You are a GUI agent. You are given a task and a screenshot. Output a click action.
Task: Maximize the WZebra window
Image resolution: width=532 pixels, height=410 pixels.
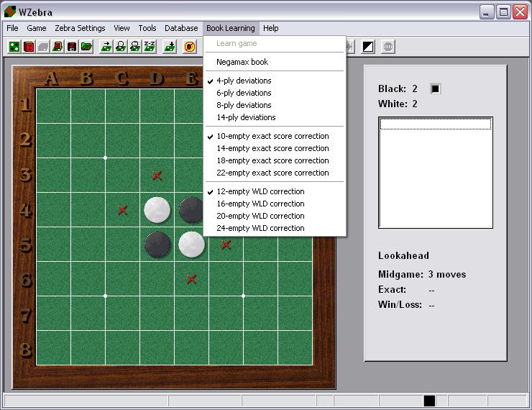tap(503, 12)
